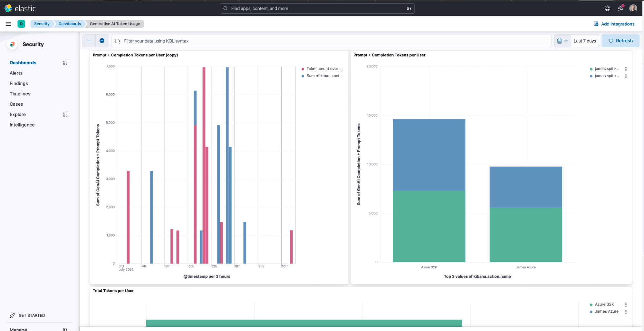
Task: Open the filter options menu icon
Action: 89,41
